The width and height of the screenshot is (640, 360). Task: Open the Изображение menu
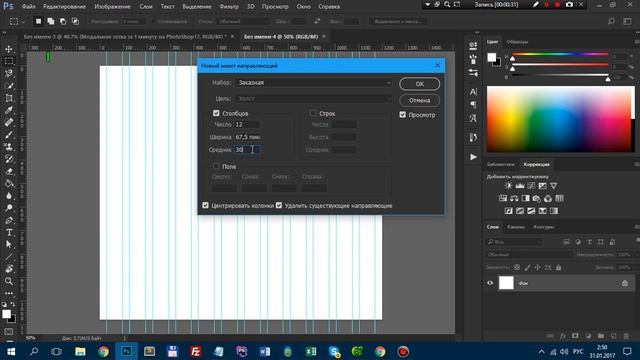[112, 7]
